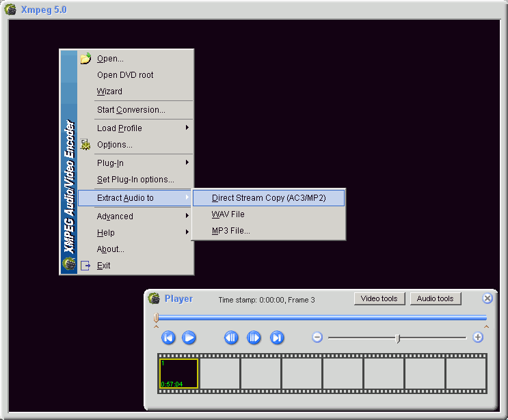Click the Xmpeg logo in title bar
Image resolution: width=508 pixels, height=420 pixels.
point(10,10)
